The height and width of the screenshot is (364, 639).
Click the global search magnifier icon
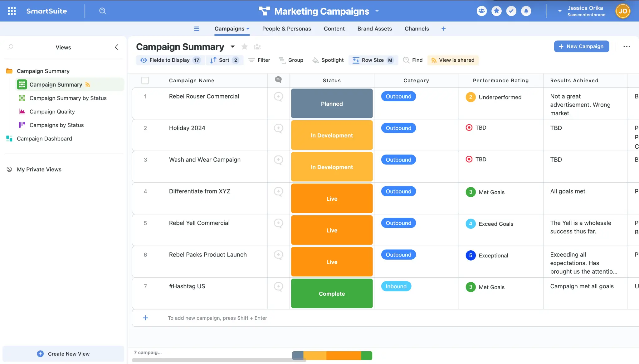102,11
